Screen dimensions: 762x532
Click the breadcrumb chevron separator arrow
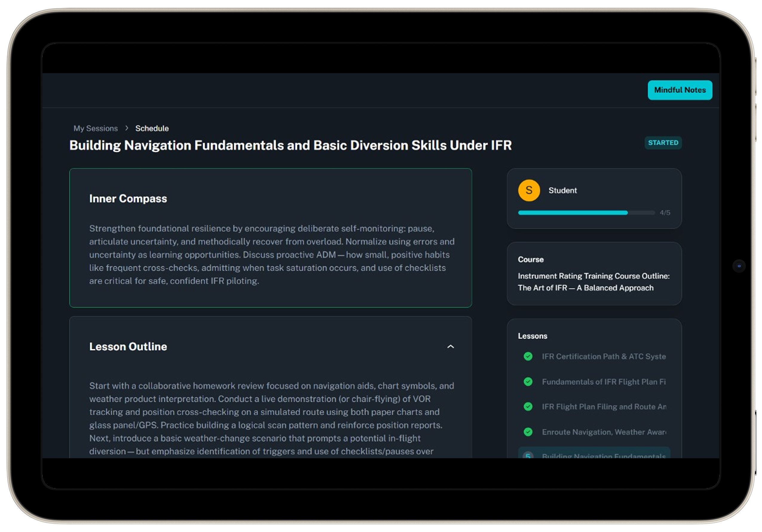(126, 128)
